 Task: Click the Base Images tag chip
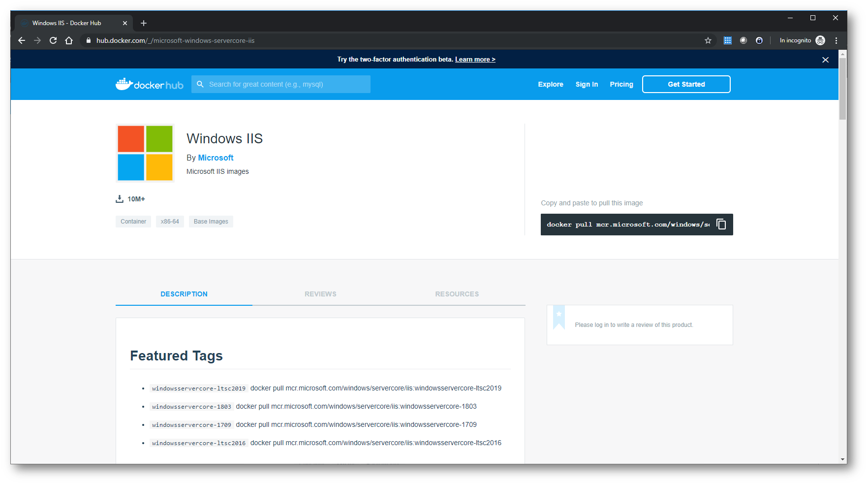tap(211, 222)
